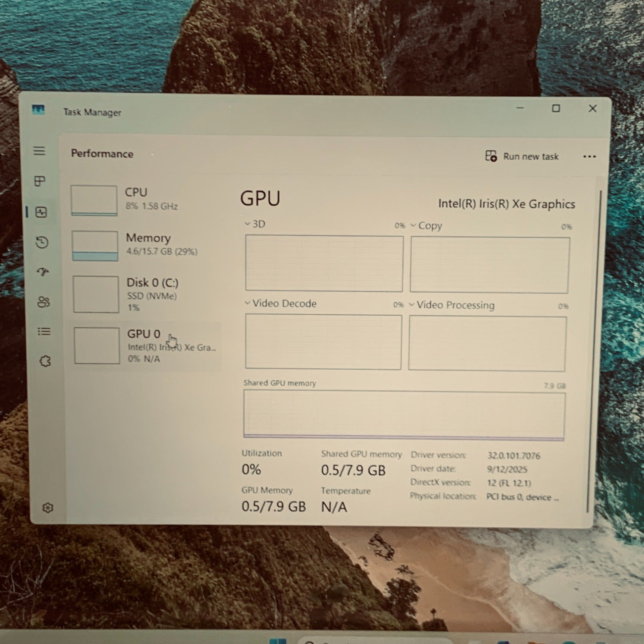The height and width of the screenshot is (644, 644).
Task: Click the 4.6/15.7 GB (29%) memory text
Action: click(x=162, y=252)
